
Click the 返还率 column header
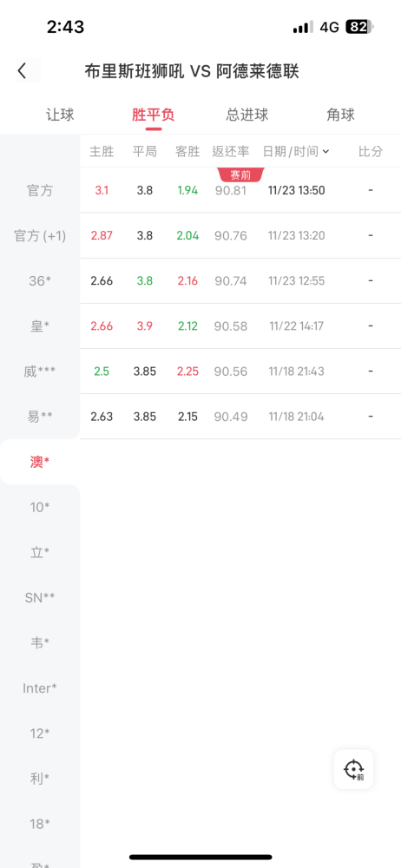point(230,151)
